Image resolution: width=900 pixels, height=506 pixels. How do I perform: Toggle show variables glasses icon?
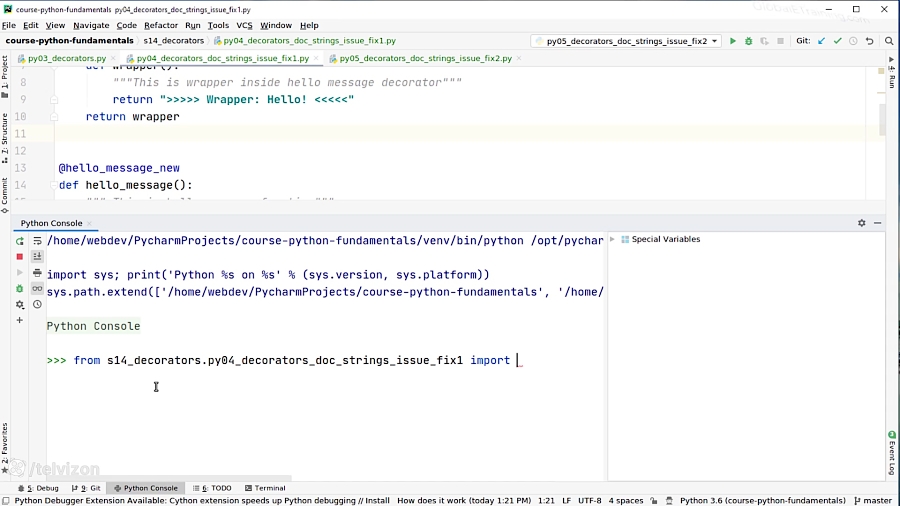pos(37,289)
